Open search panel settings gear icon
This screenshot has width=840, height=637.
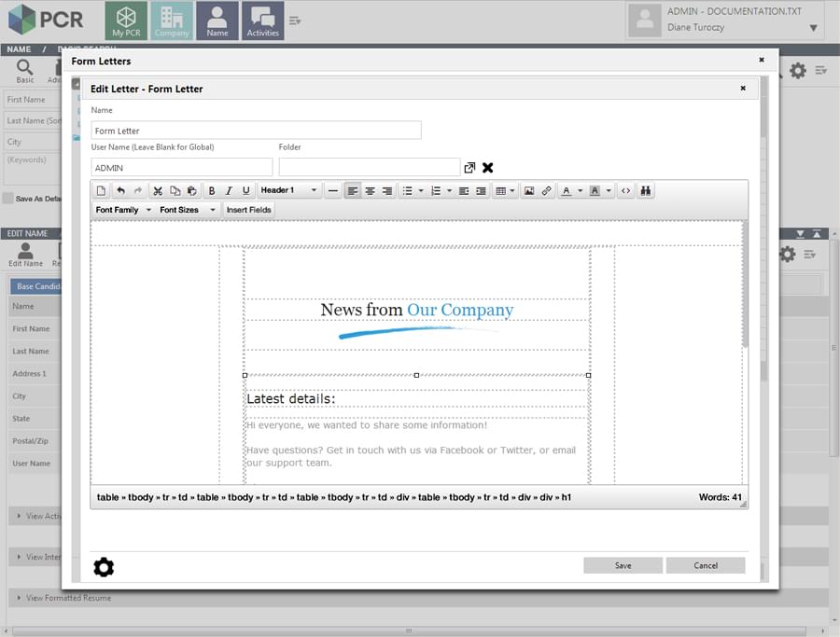(x=798, y=70)
